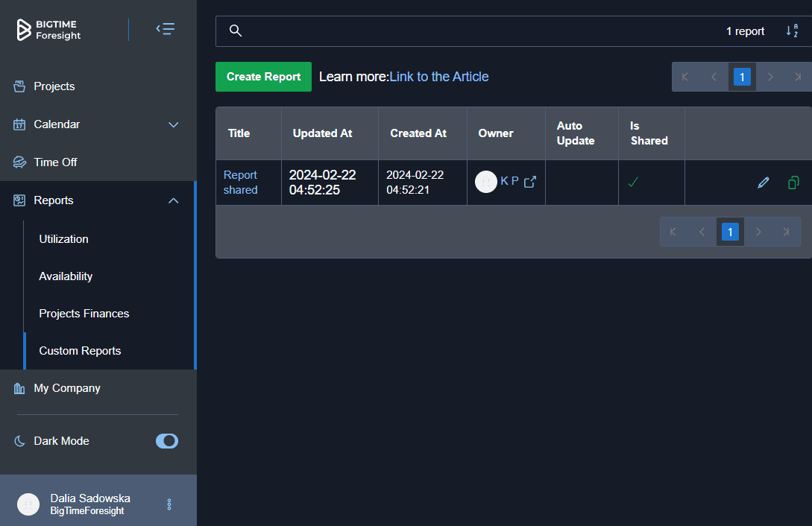The height and width of the screenshot is (526, 812).
Task: Select the A-Z sort icon
Action: click(792, 31)
